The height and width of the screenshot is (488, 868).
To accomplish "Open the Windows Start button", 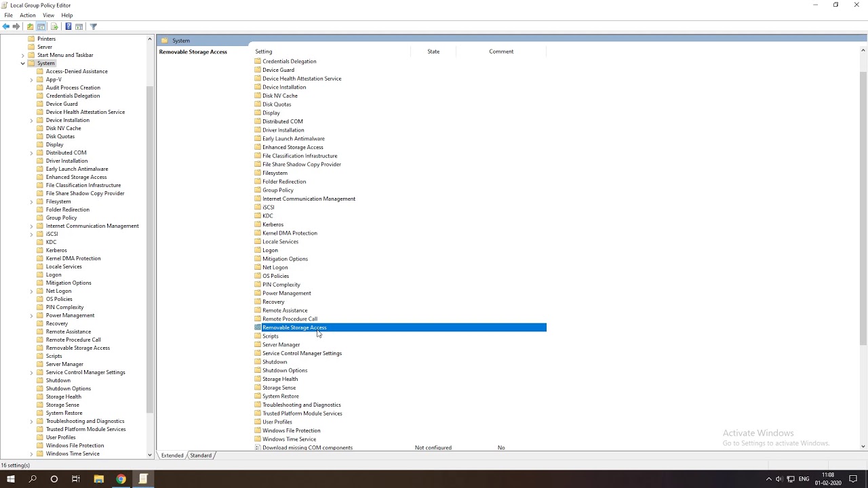I will pyautogui.click(x=11, y=479).
